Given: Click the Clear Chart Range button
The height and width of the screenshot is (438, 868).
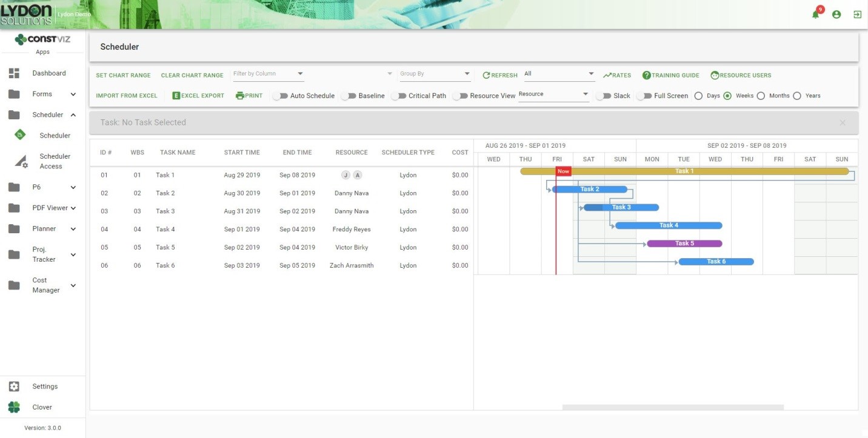Looking at the screenshot, I should [x=192, y=75].
